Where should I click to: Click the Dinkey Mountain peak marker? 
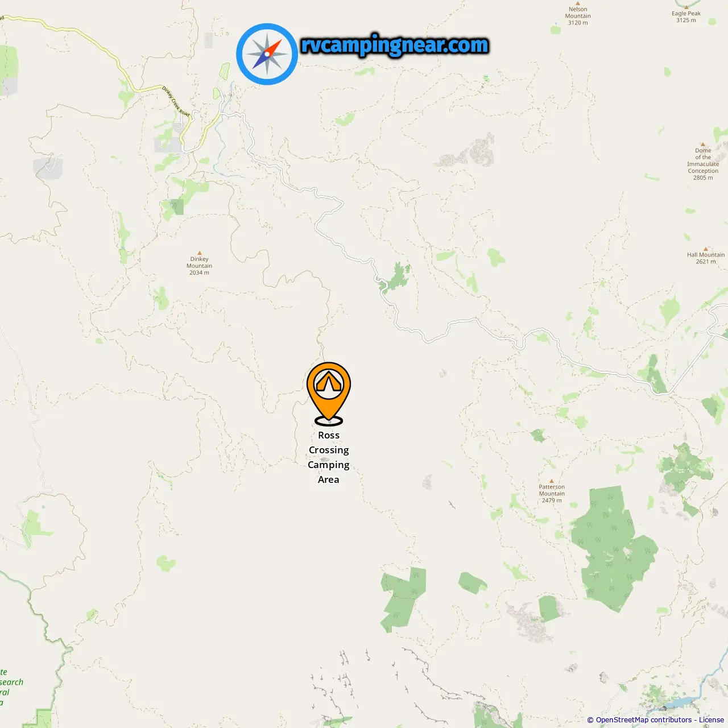(199, 253)
